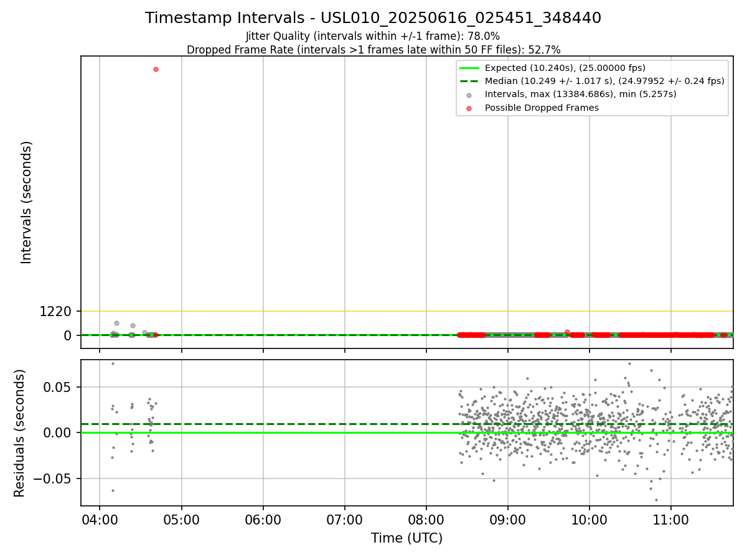Click the plot title 'Timestamp Intervals - USL010_20250616_025451_348440'
The width and height of the screenshot is (747, 560).
point(373,18)
